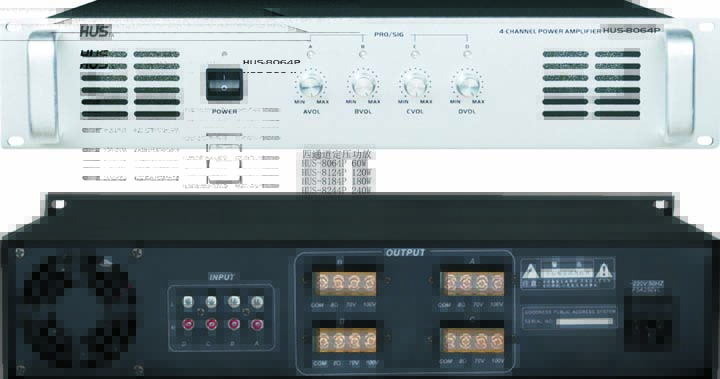Click the channel A PRO/SIG indicator LED
The width and height of the screenshot is (720, 379).
point(311,55)
